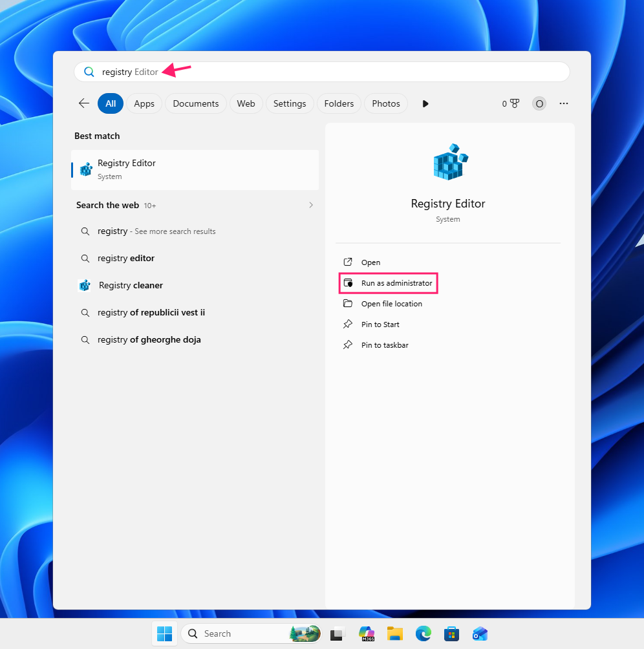Click the landscape search highlight image in taskbar
Viewport: 644px width, 649px height.
point(305,633)
